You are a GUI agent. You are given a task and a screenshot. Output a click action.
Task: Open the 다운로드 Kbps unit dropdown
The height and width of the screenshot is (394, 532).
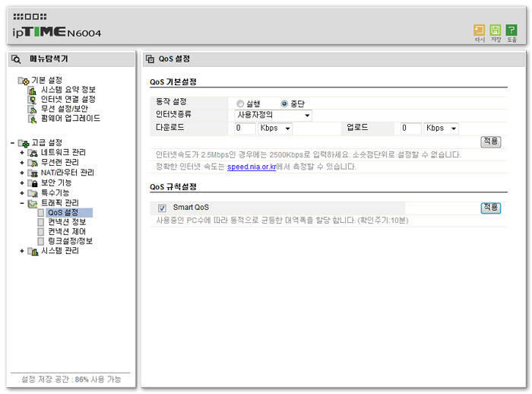pyautogui.click(x=275, y=129)
